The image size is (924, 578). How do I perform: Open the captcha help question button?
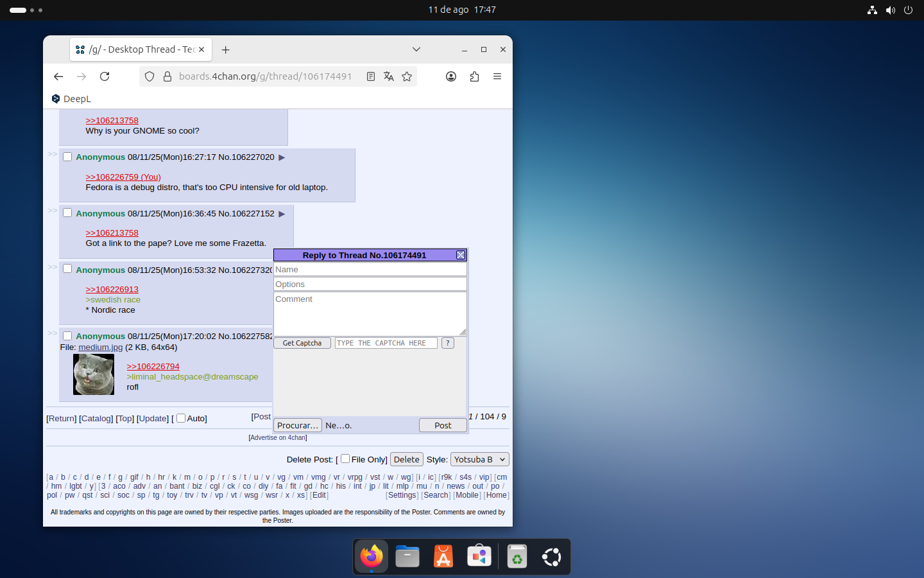coord(448,343)
